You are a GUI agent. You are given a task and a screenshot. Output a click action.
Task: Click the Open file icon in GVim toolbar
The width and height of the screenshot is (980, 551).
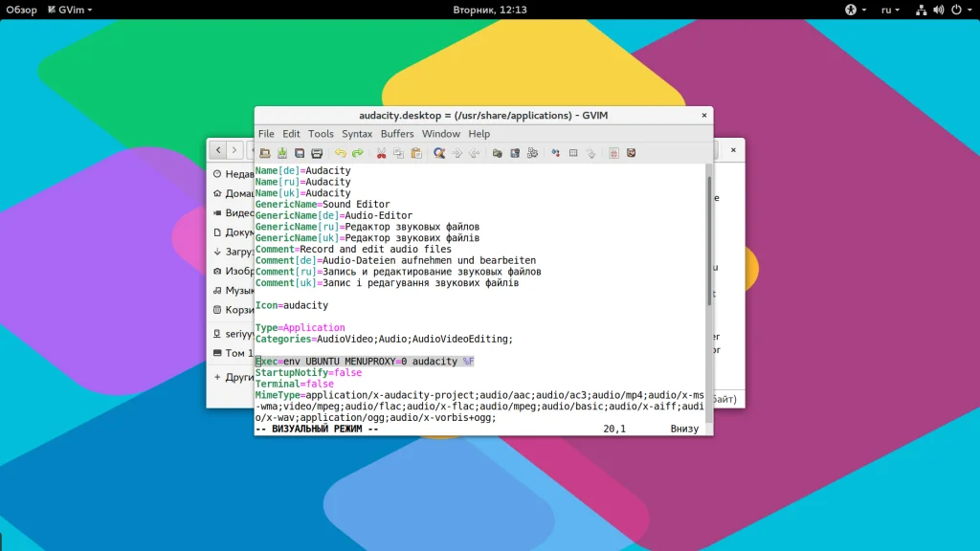click(x=265, y=153)
